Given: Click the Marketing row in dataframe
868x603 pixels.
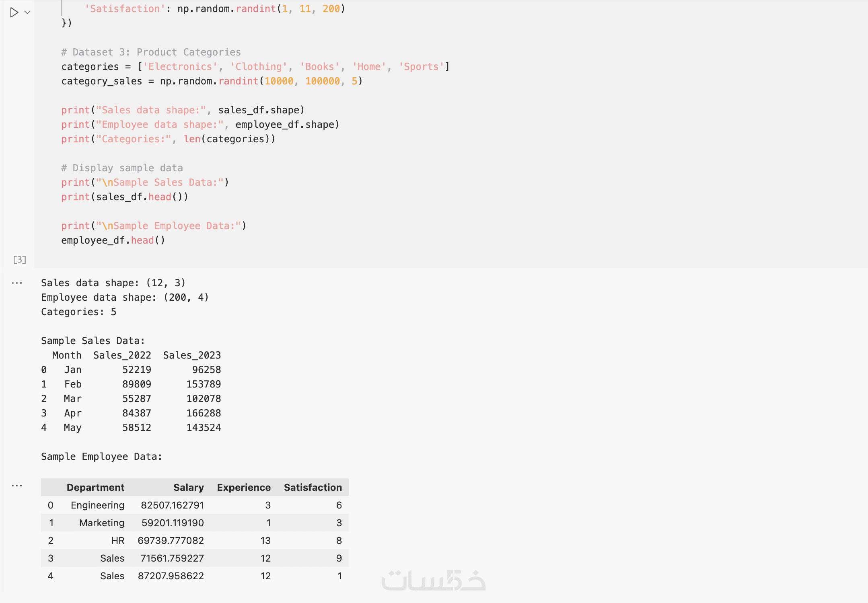Looking at the screenshot, I should [102, 523].
